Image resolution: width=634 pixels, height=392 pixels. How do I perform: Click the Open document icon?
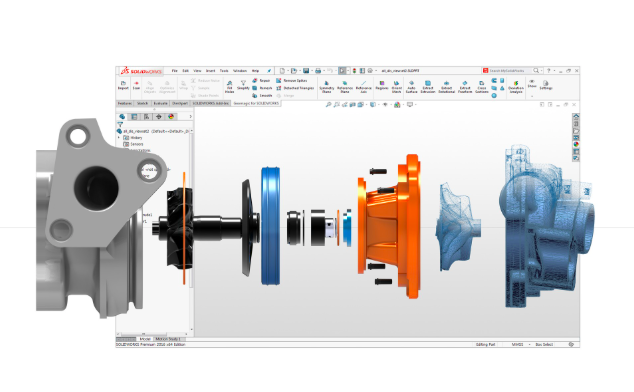[x=294, y=71]
